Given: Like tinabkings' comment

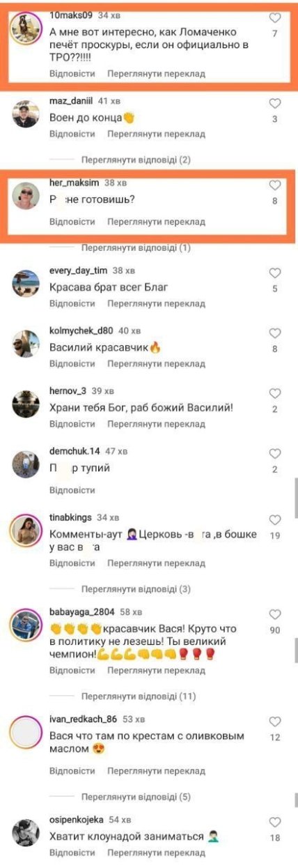Looking at the screenshot, I should point(275,520).
